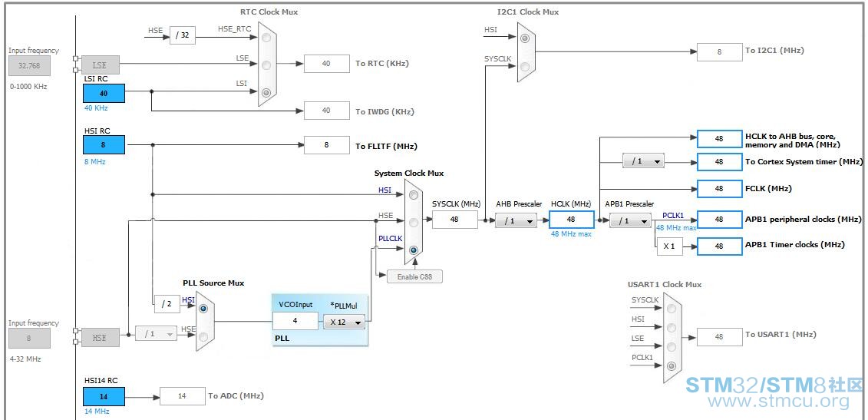Click the HSI14 RC 14 block
868x420 pixels.
click(x=104, y=397)
